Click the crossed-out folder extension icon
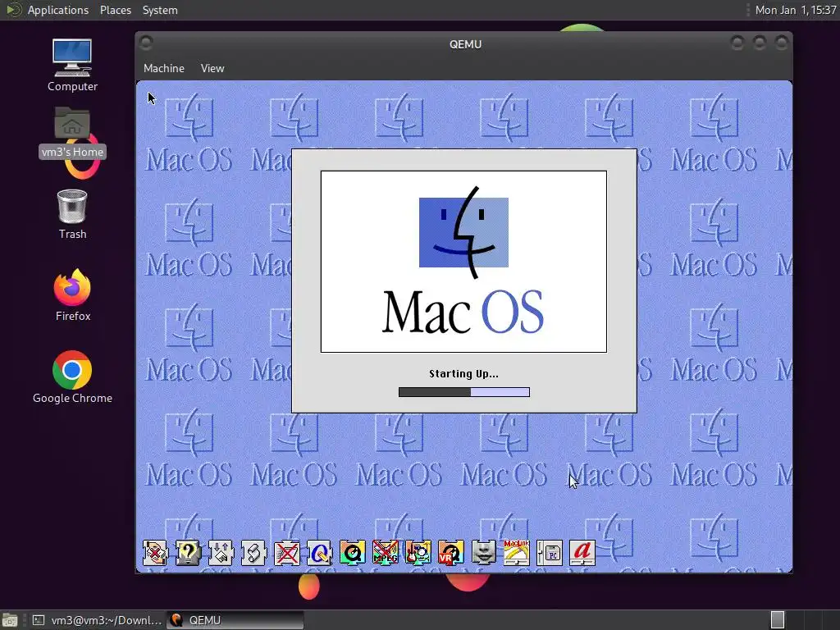 [x=286, y=552]
